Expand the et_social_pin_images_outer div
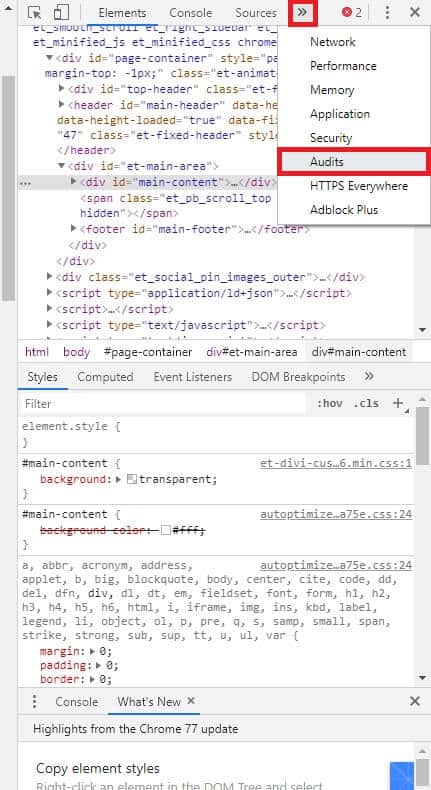 click(49, 277)
